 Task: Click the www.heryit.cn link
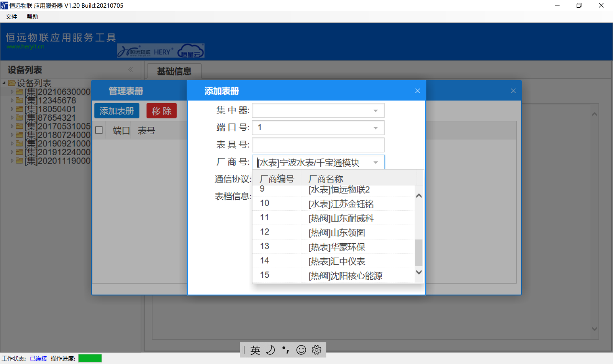point(25,47)
